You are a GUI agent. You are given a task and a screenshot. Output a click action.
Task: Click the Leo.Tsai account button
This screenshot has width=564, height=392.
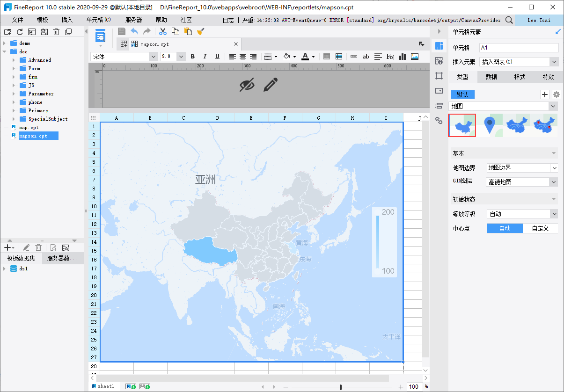point(539,20)
